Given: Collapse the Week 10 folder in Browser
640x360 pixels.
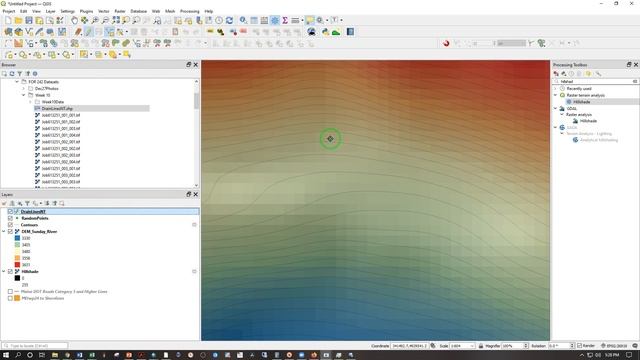Looking at the screenshot, I should 24,95.
